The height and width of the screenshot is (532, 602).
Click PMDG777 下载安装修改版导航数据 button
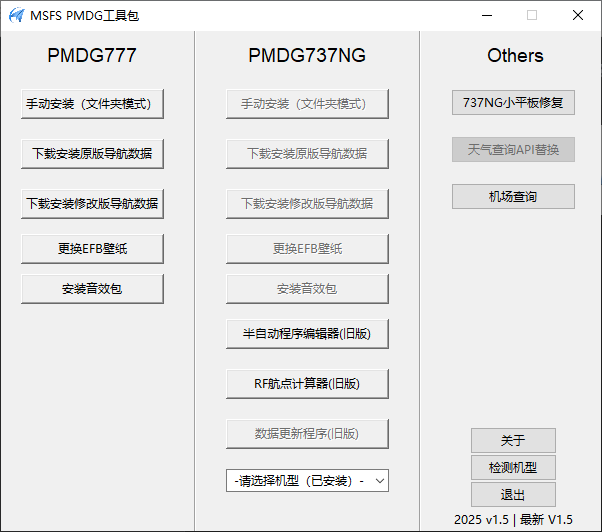(x=92, y=203)
